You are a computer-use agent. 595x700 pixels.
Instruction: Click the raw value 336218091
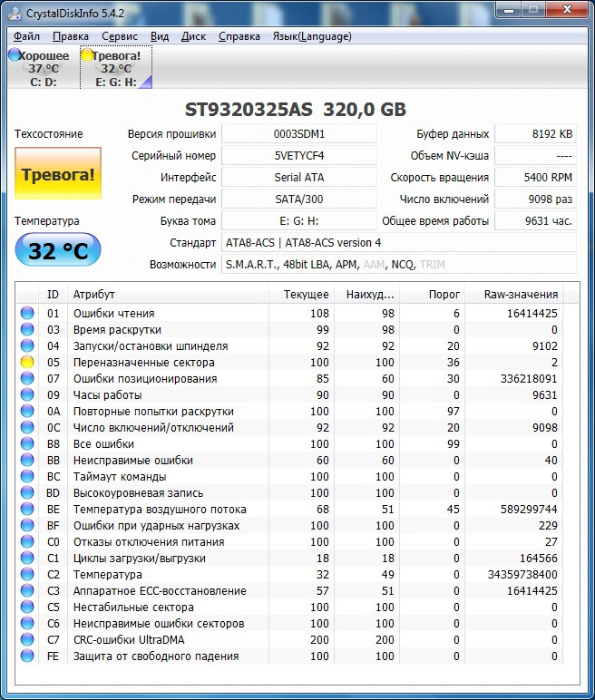(529, 379)
